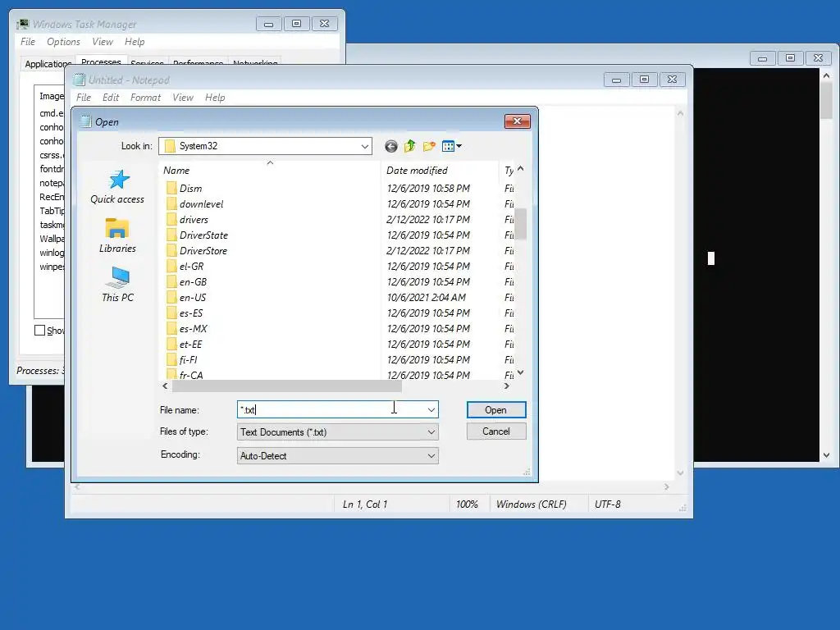
Task: Open Notepad Help menu
Action: pyautogui.click(x=215, y=98)
